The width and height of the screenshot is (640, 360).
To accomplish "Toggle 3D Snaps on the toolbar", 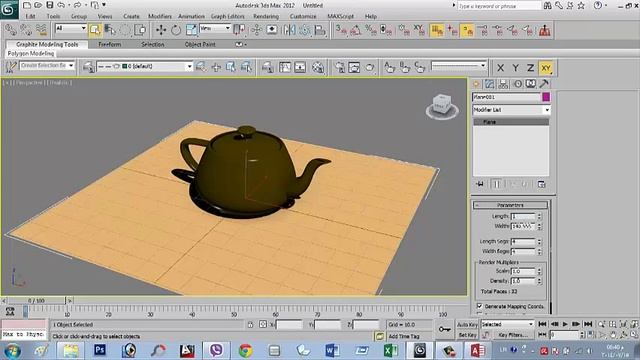I will [x=341, y=30].
